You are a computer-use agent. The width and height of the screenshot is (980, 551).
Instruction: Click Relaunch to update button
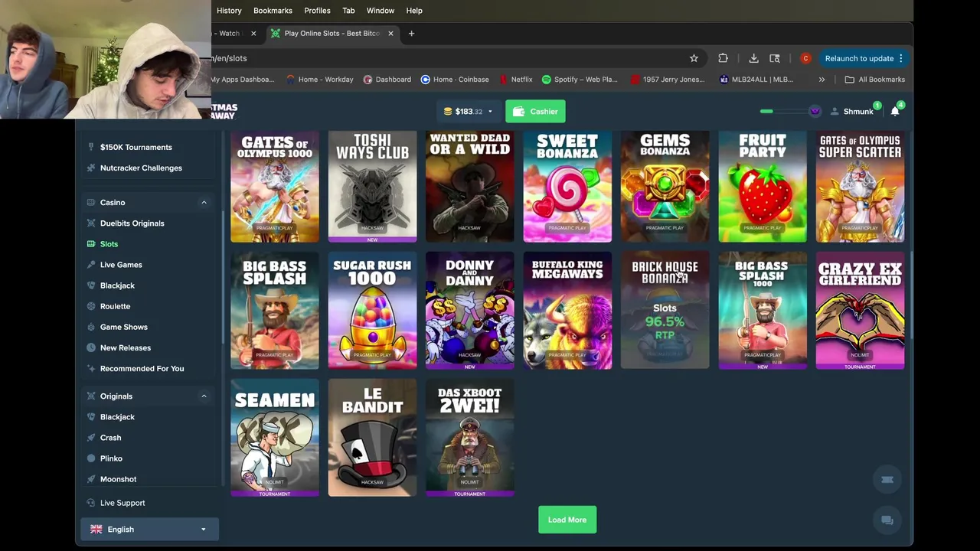(864, 58)
